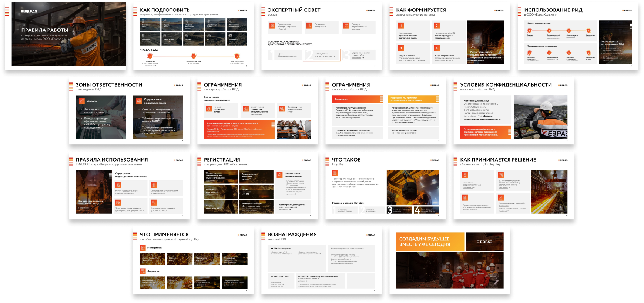Click the 'Патентные поверенные' card icon

click(309, 25)
